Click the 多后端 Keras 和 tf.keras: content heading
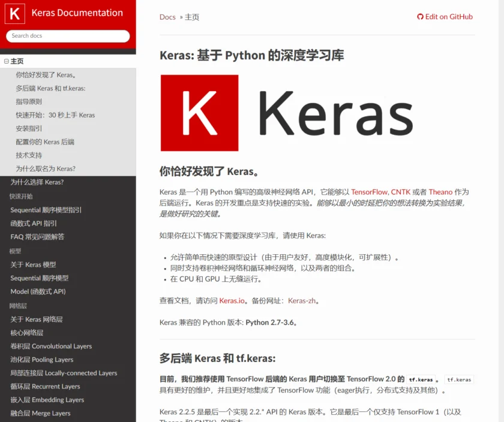 point(218,358)
